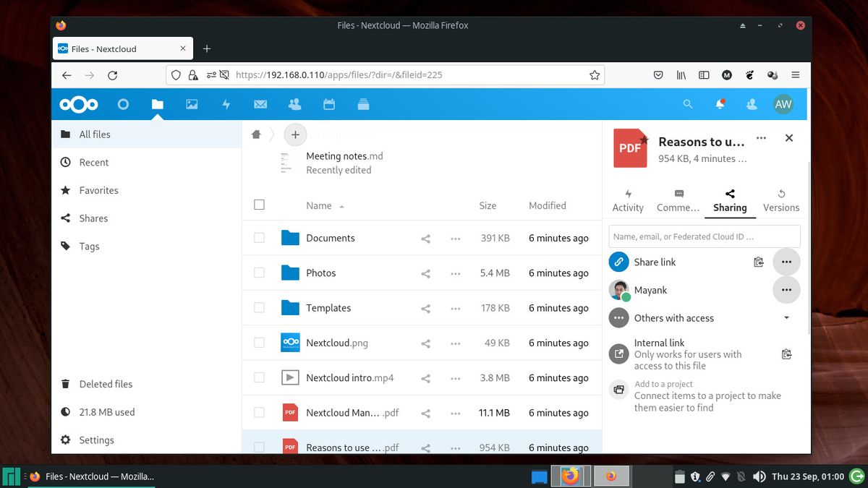Screen dimensions: 868x488
Task: Open the Dashboard app from the top bar
Action: coord(123,104)
